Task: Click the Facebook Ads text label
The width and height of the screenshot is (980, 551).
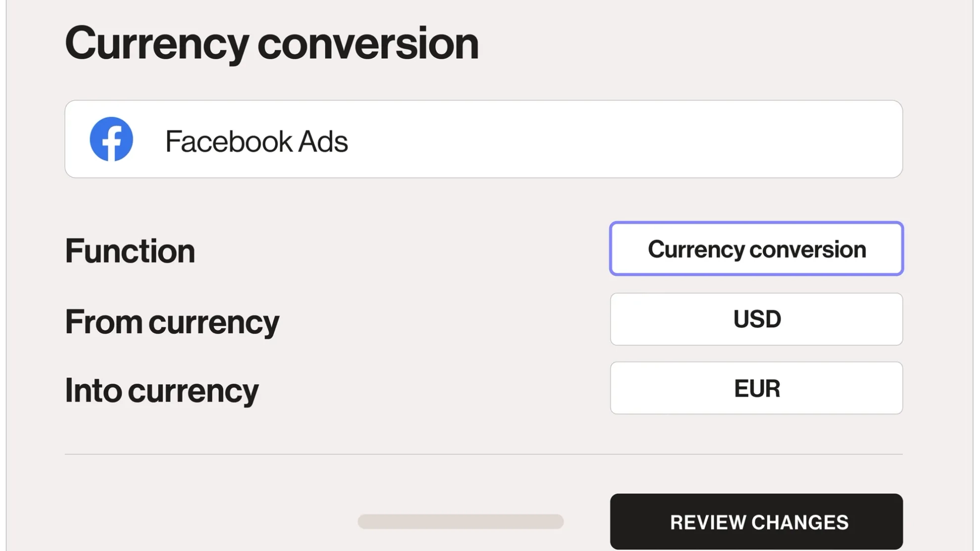Action: (x=256, y=141)
